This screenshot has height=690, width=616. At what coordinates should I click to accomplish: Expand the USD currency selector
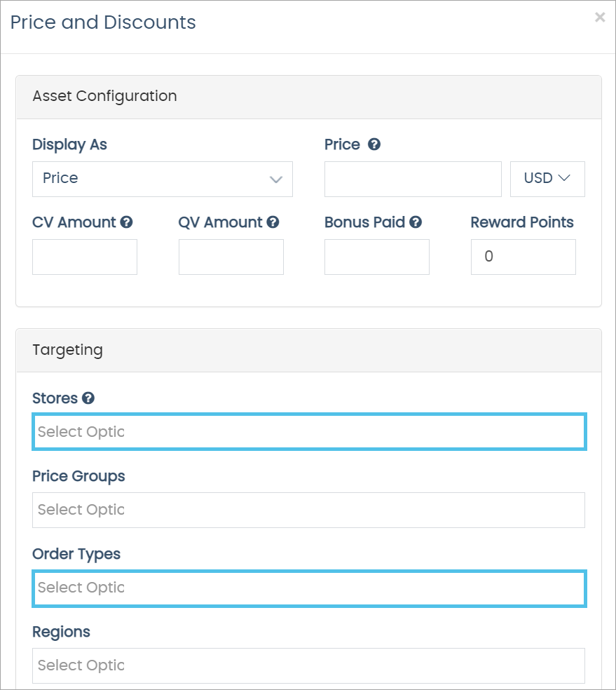click(x=547, y=179)
